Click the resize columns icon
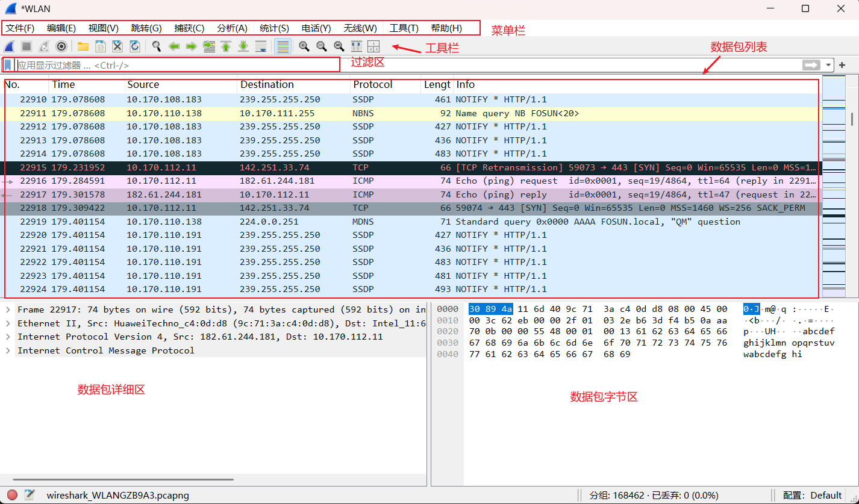This screenshot has height=504, width=859. (x=356, y=46)
